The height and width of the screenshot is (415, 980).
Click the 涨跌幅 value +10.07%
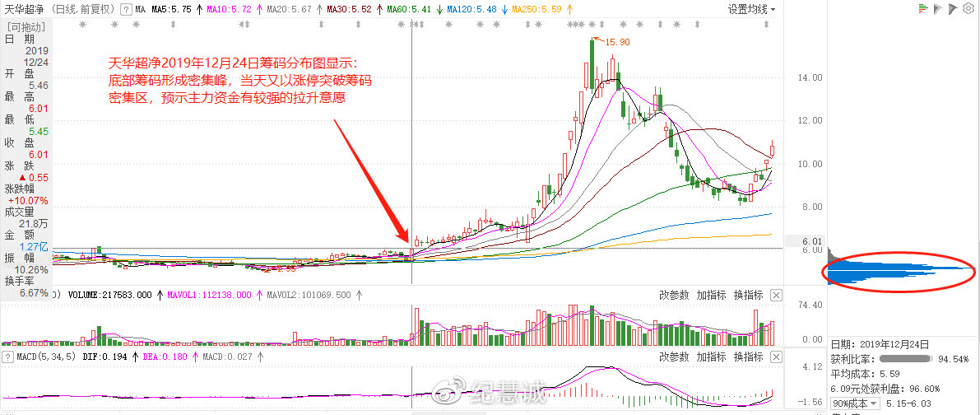pyautogui.click(x=28, y=201)
